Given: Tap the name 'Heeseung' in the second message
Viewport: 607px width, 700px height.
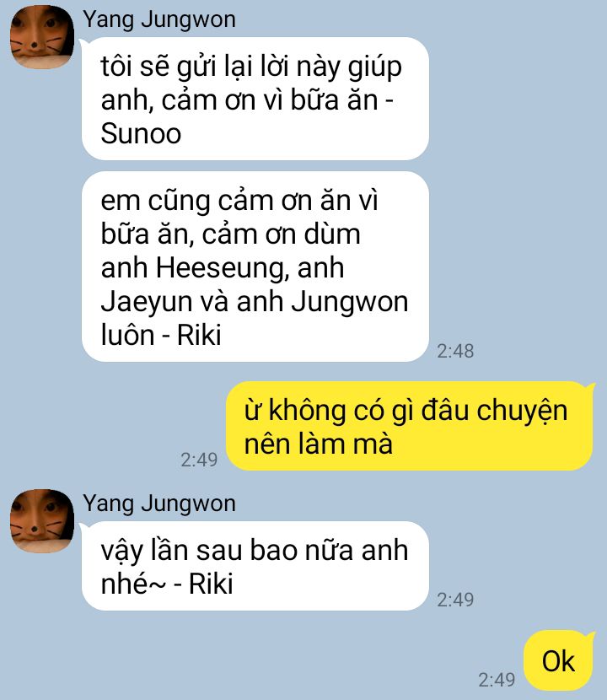Looking at the screenshot, I should tap(219, 268).
